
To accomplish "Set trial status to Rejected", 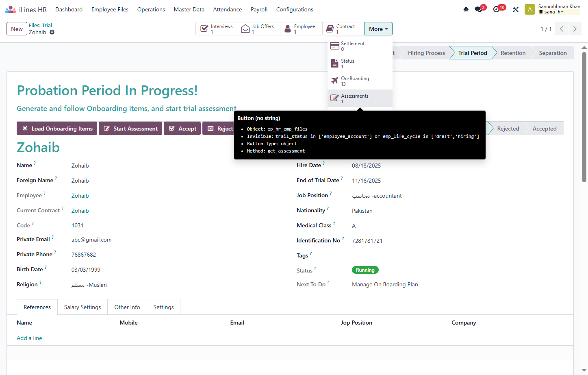I will [x=508, y=129].
